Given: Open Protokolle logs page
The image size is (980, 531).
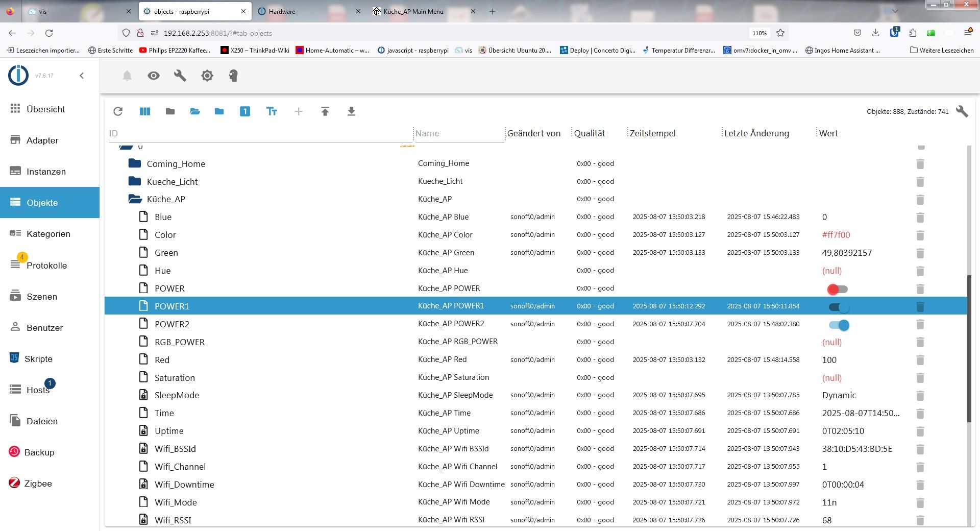Looking at the screenshot, I should click(x=50, y=265).
